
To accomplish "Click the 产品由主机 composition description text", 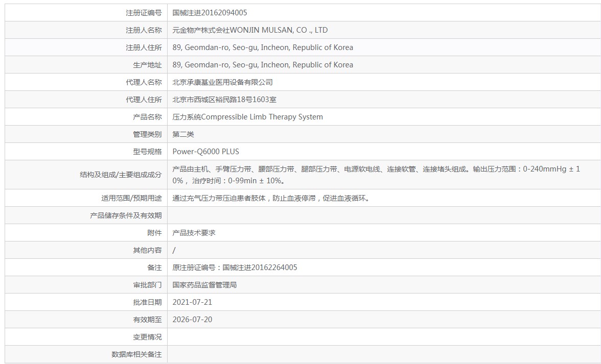I will pyautogui.click(x=376, y=175).
